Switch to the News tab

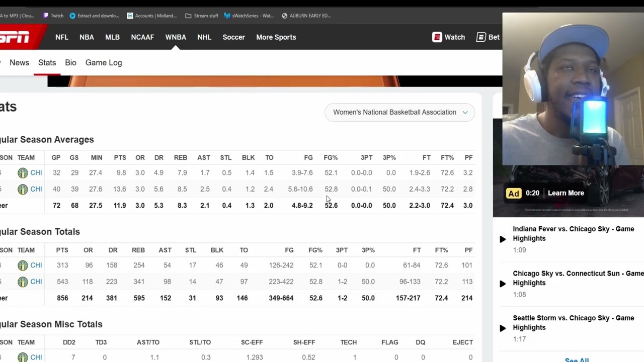coord(19,63)
